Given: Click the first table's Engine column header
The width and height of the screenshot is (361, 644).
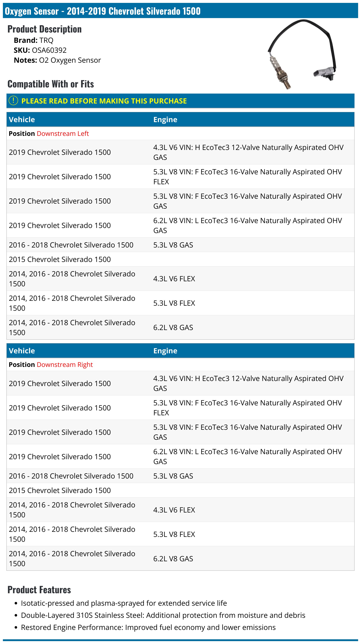Looking at the screenshot, I should coord(165,120).
